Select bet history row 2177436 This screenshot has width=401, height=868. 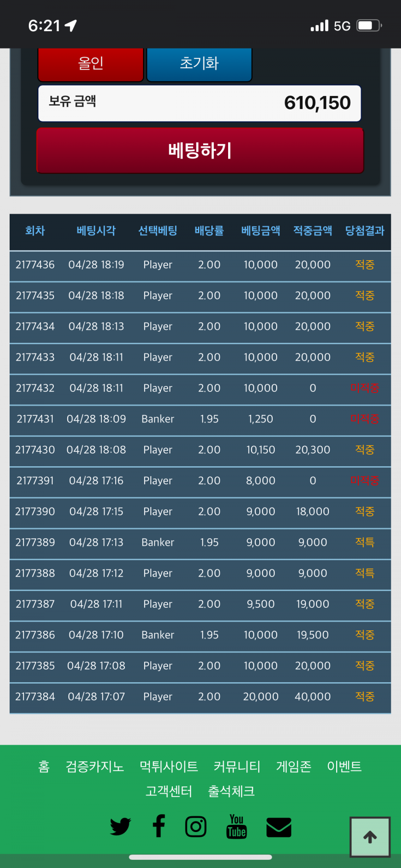200,265
